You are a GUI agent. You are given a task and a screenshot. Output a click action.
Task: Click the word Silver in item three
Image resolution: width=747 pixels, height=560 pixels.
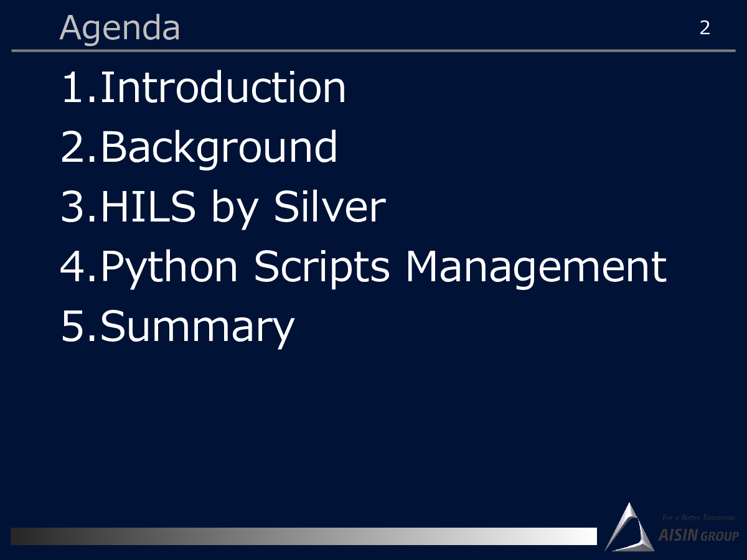tap(330, 207)
